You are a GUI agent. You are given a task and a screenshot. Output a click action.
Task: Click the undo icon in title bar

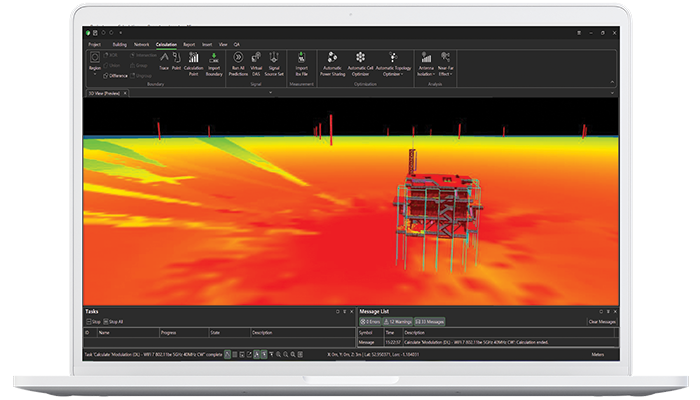(x=103, y=33)
